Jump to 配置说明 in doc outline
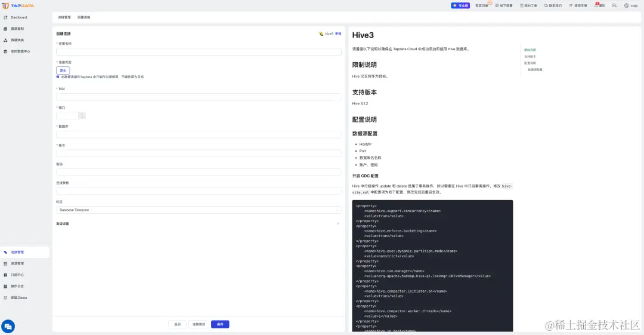Viewport: 644px width, 335px height. (x=530, y=63)
